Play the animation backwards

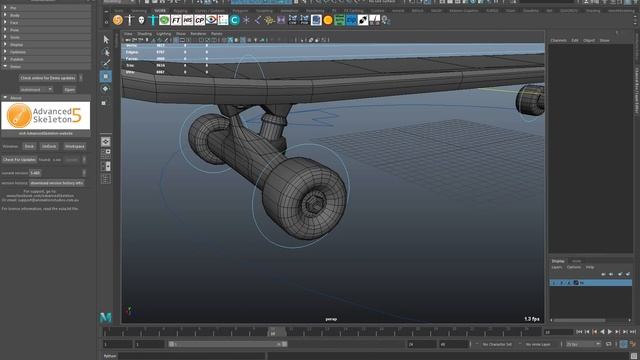coord(602,332)
